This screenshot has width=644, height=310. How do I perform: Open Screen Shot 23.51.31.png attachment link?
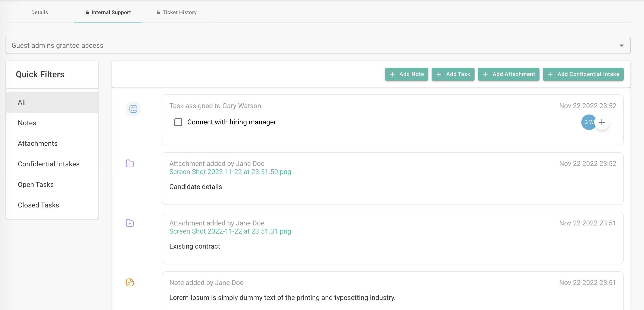(230, 231)
